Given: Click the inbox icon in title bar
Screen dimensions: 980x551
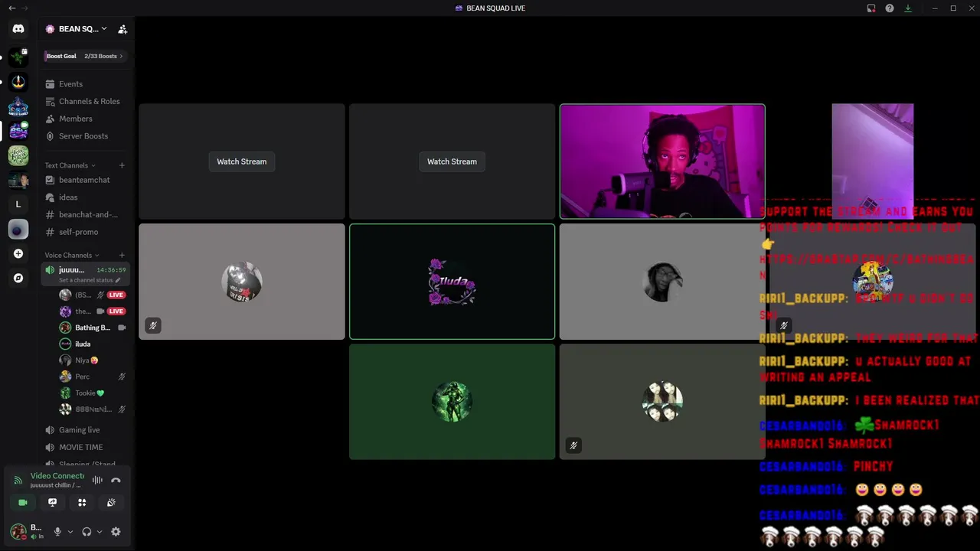Looking at the screenshot, I should click(871, 8).
